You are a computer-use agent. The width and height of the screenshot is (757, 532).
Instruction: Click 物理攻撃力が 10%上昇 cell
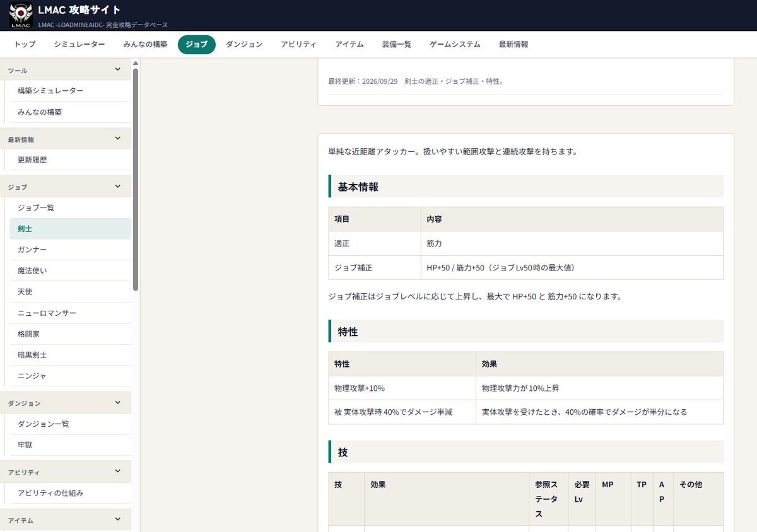click(x=600, y=388)
